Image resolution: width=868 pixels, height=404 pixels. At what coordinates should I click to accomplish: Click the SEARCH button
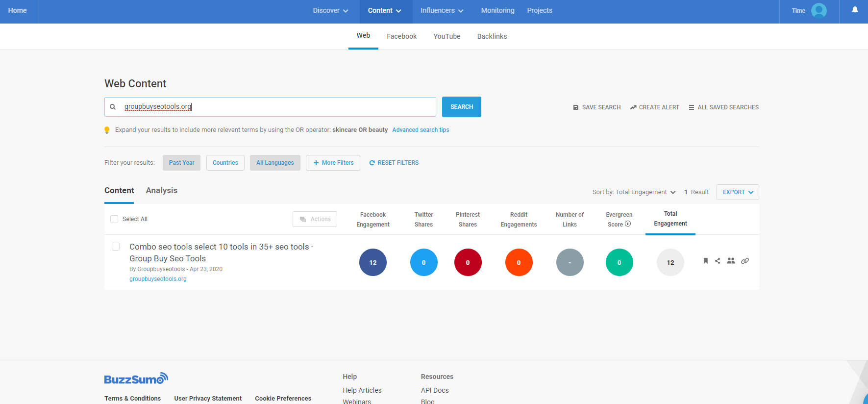click(462, 107)
